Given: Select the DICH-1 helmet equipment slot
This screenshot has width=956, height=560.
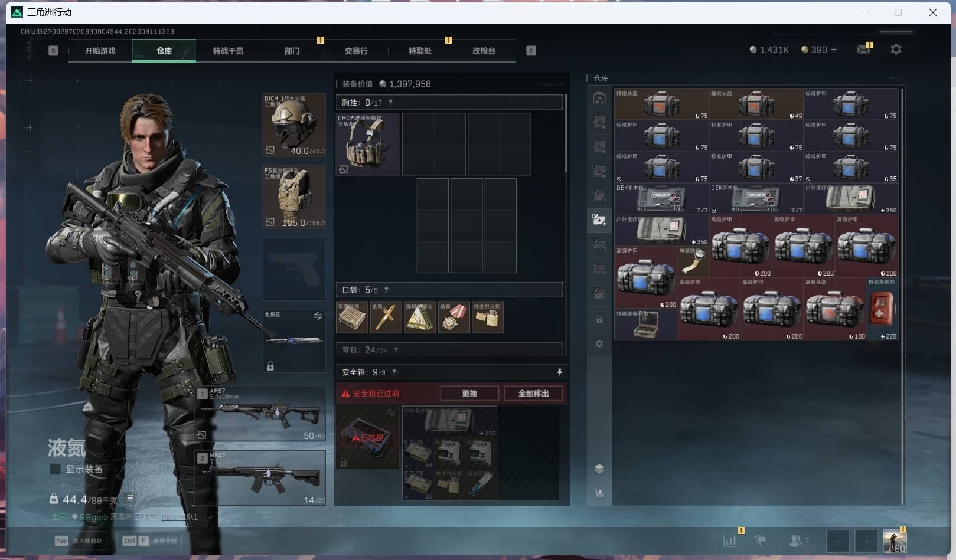Looking at the screenshot, I should (293, 125).
